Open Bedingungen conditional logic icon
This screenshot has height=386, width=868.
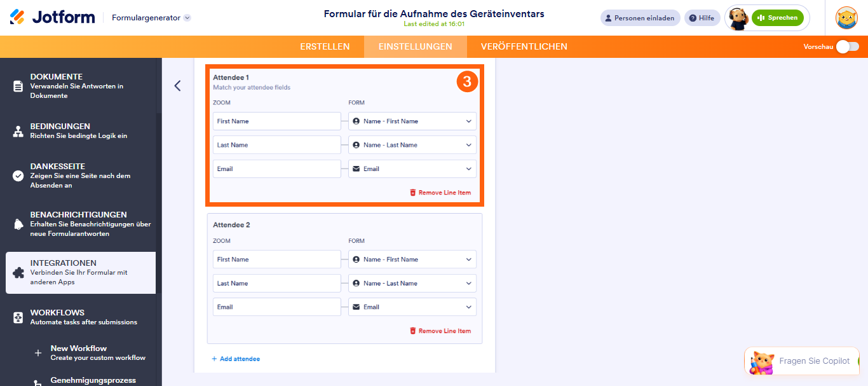(18, 131)
